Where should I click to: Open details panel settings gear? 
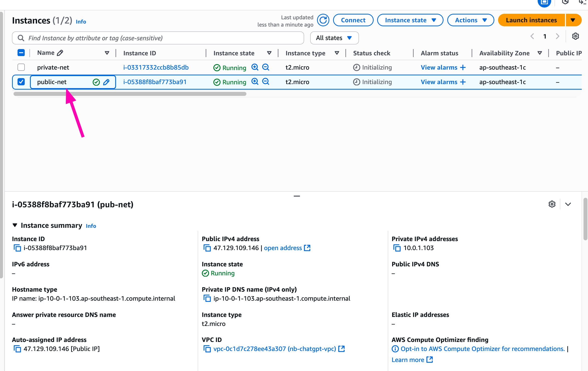coord(552,204)
